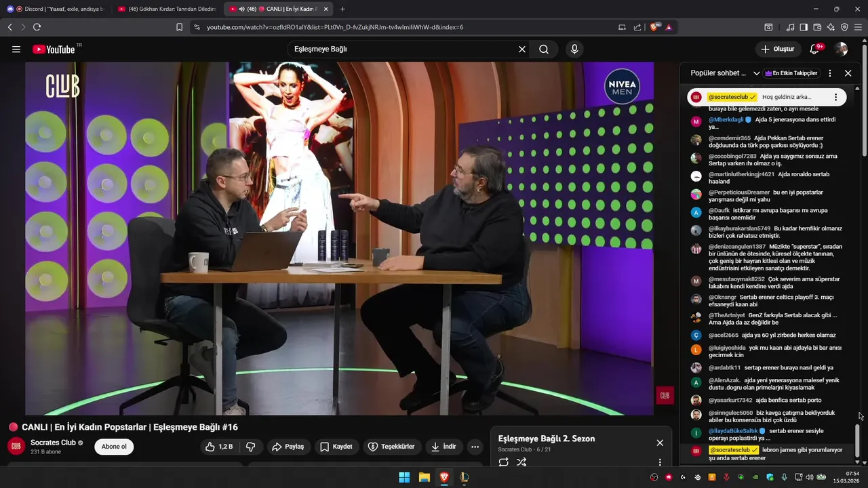Open the Brave playlist music note icon
The image size is (868, 488).
(790, 27)
